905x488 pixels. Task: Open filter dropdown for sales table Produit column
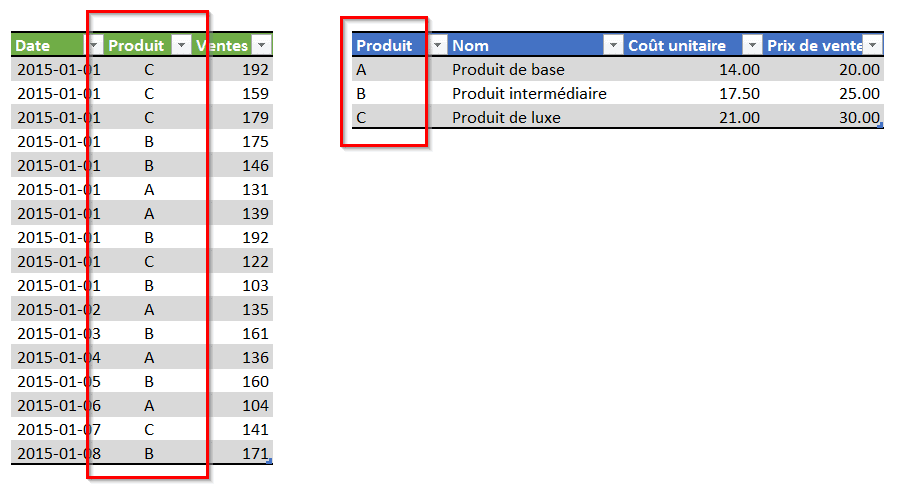(181, 46)
